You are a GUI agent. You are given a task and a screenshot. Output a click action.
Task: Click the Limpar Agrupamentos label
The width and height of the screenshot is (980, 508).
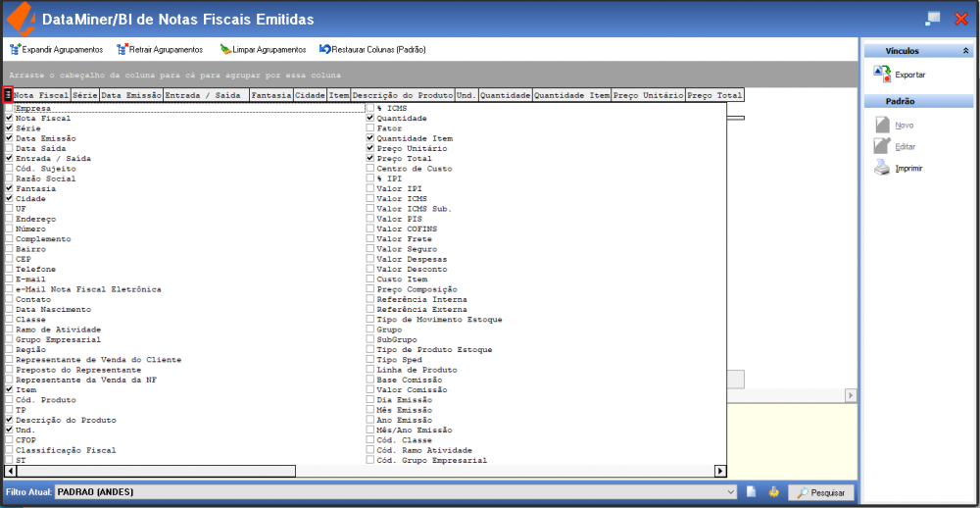tap(269, 49)
